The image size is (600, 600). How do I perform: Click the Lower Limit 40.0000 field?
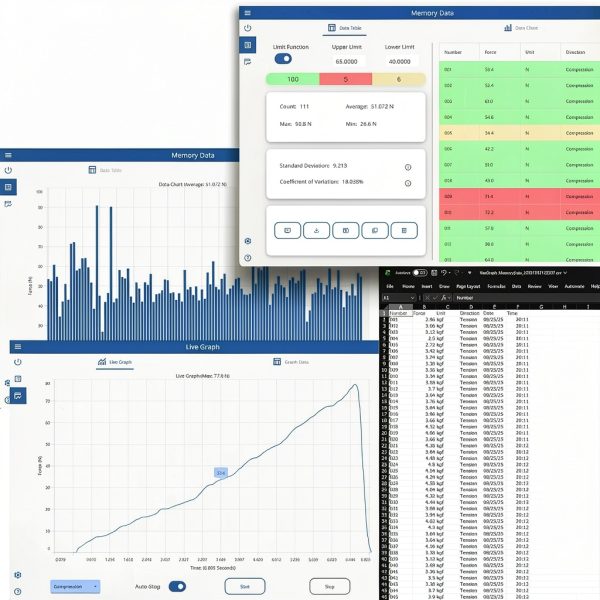pos(399,62)
